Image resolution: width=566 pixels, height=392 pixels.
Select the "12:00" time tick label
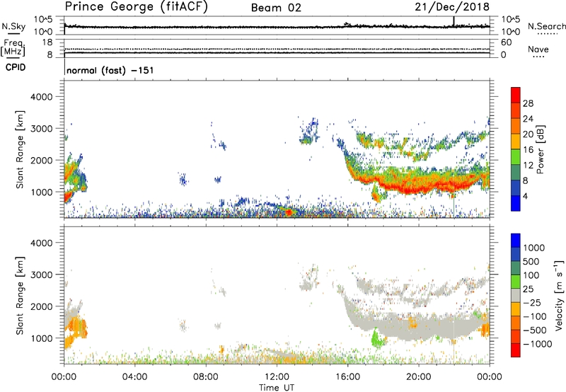(277, 377)
